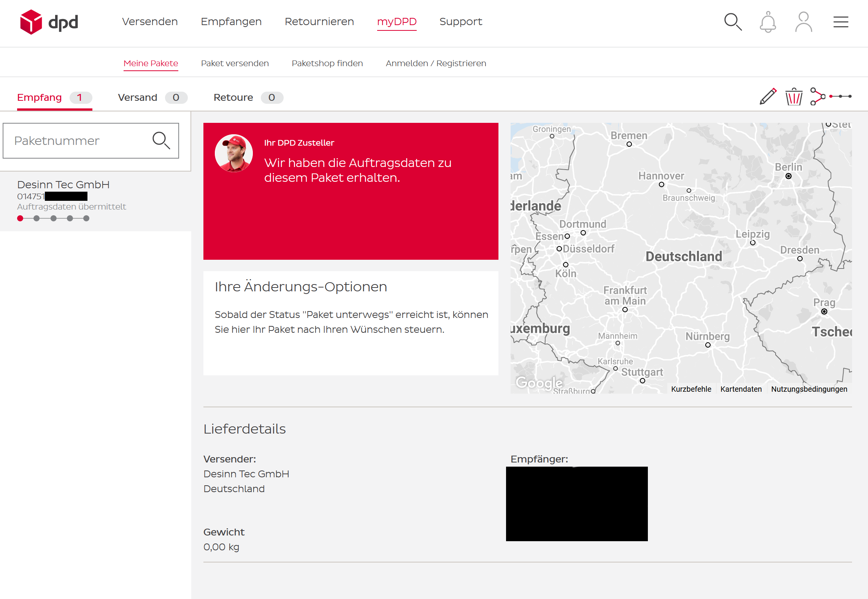Image resolution: width=868 pixels, height=599 pixels.
Task: Click the trash bin delete icon
Action: coord(794,96)
